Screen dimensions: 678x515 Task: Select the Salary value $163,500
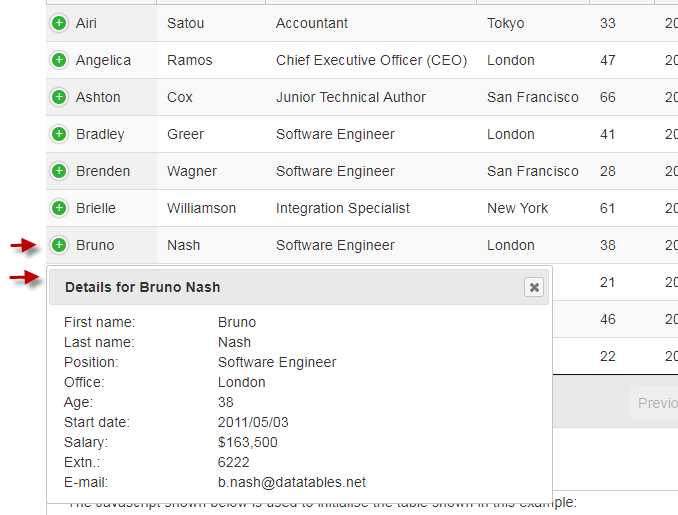pyautogui.click(x=248, y=442)
